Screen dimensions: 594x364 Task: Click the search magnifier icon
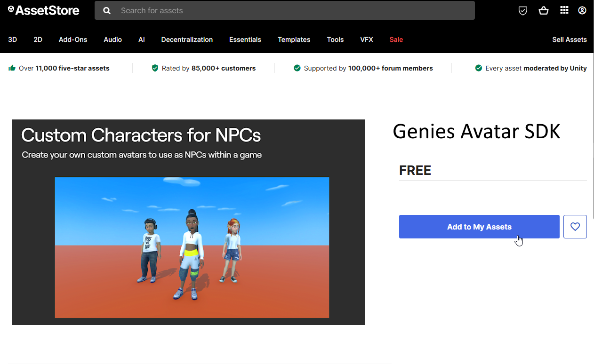(106, 10)
